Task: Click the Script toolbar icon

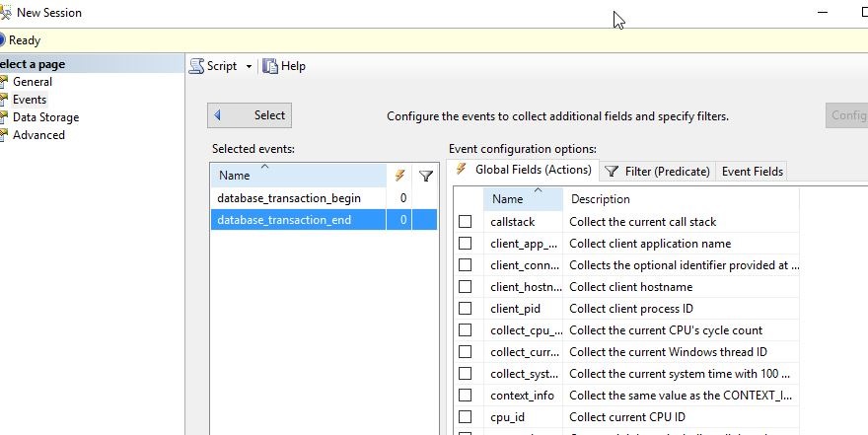Action: tap(197, 66)
